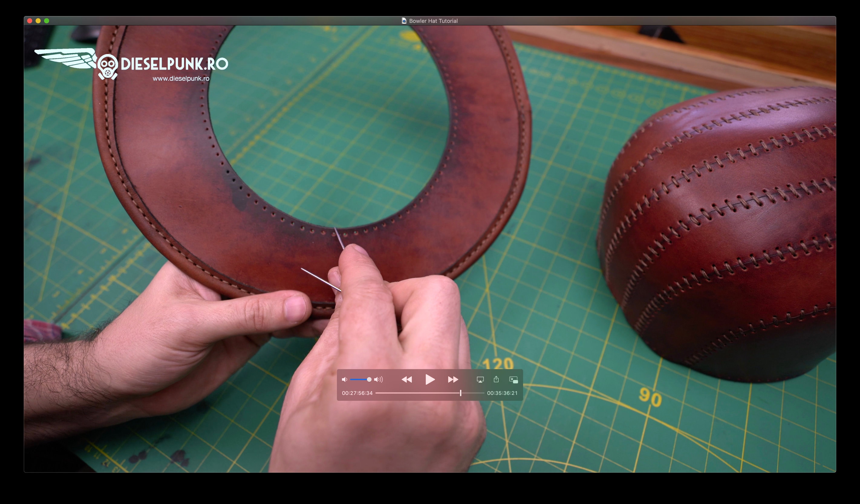Click the Bowler Hat Tutorial window title

tap(433, 21)
